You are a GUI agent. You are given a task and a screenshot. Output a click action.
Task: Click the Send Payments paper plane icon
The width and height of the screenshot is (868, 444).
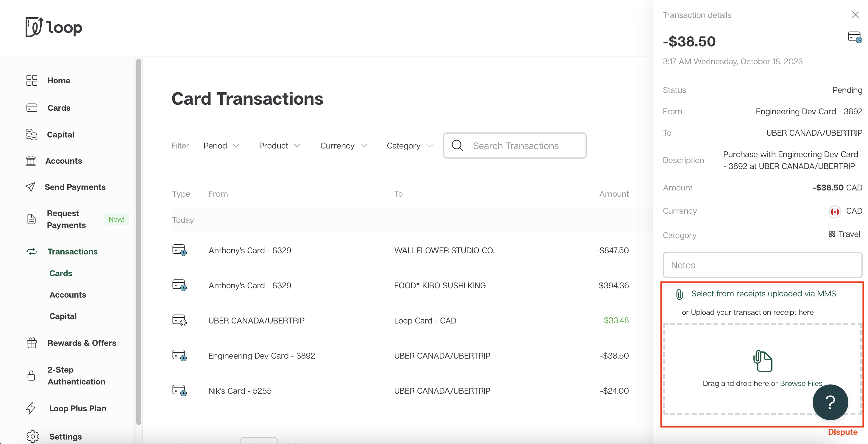coord(31,187)
